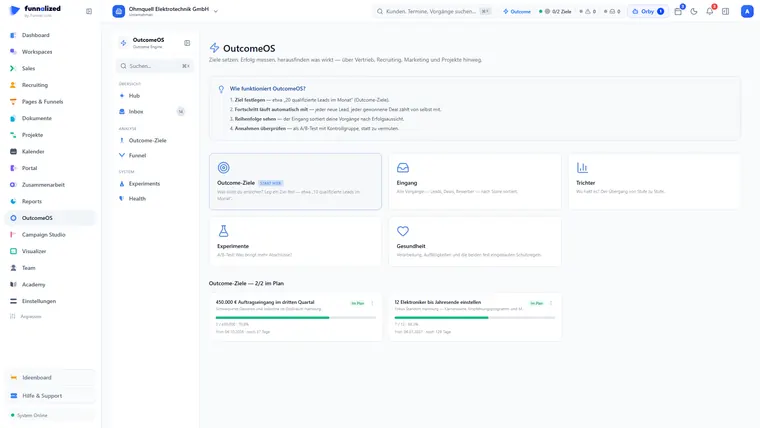Collapse the OutcomeOS sub-panel toggle icon

coord(187,43)
